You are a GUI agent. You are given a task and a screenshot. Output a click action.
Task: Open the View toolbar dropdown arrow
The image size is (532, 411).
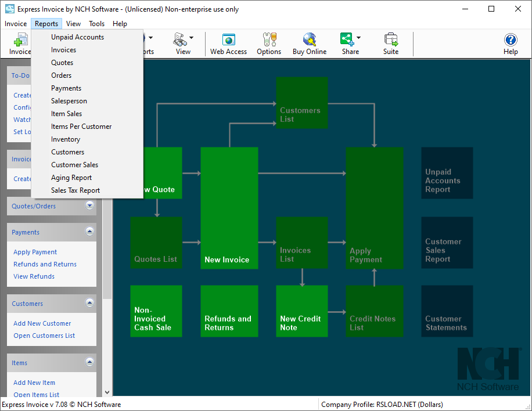pos(191,38)
